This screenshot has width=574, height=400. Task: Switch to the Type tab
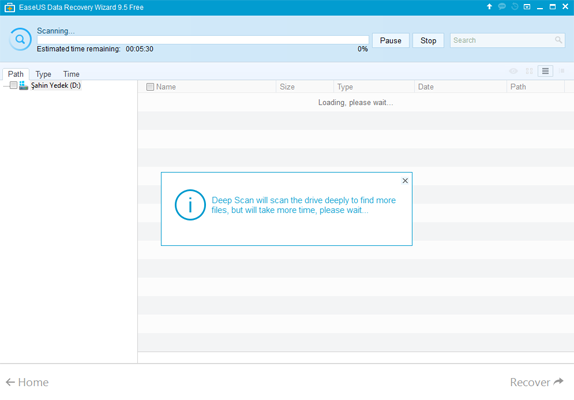[x=43, y=74]
